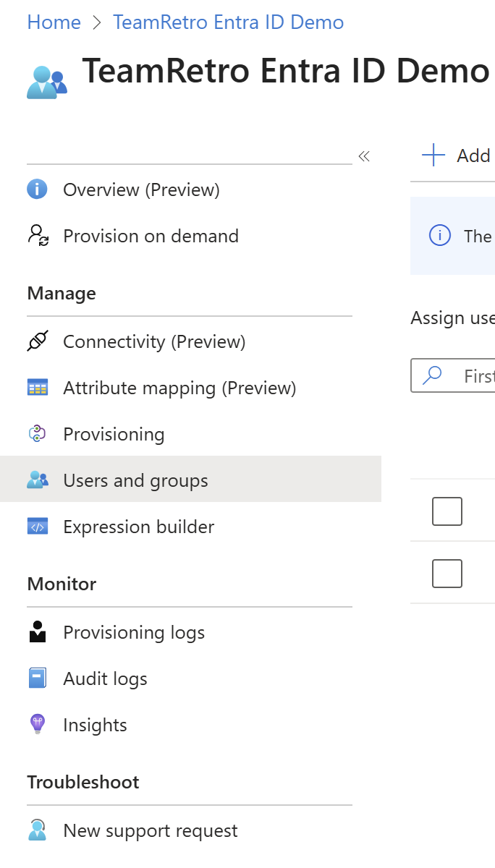Image resolution: width=495 pixels, height=868 pixels.
Task: Click TeamRetro Entra ID Demo breadcrumb
Action: (229, 22)
